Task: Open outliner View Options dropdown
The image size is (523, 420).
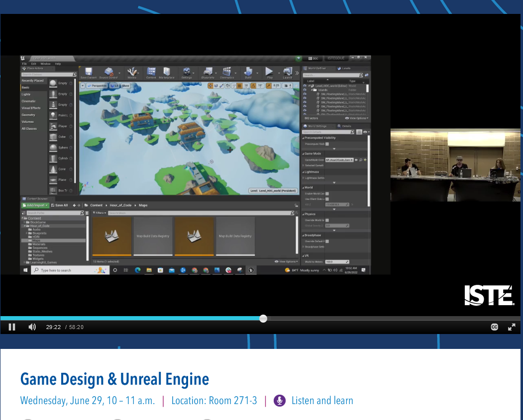Action: click(357, 118)
